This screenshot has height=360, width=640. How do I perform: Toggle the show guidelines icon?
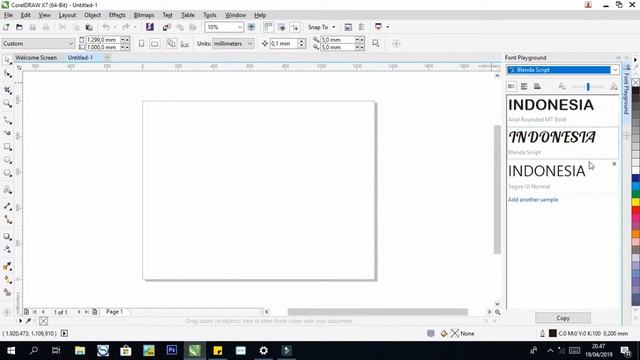pos(295,27)
